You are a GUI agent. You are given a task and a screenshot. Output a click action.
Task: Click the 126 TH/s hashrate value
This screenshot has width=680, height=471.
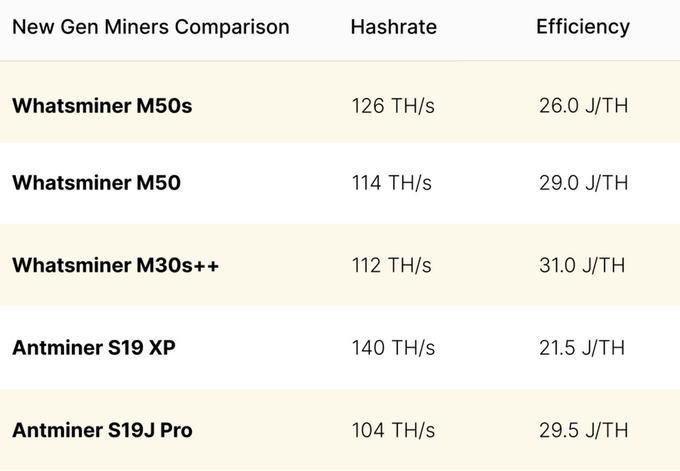(393, 106)
